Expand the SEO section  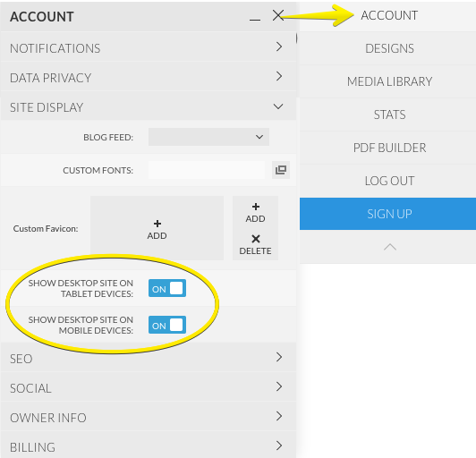coord(149,358)
